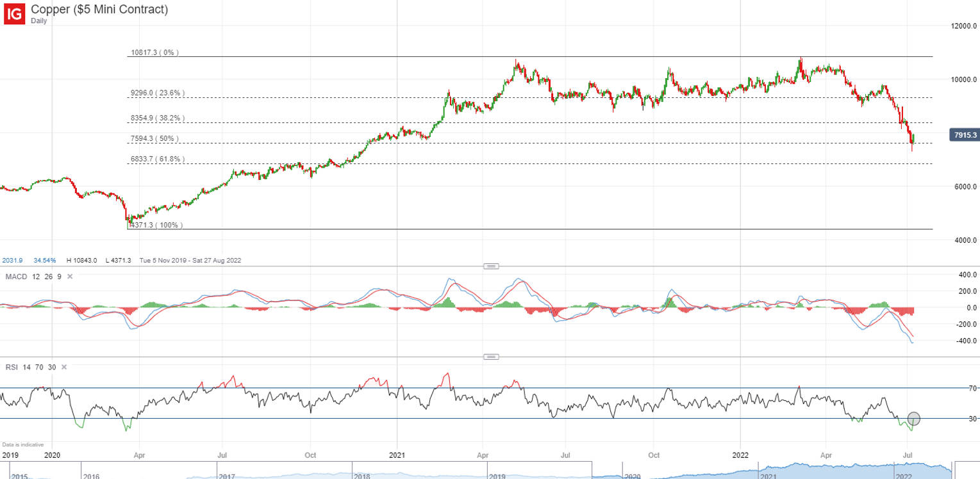980x479 pixels.
Task: Open RSI 14 70 30 settings label
Action: [30, 367]
